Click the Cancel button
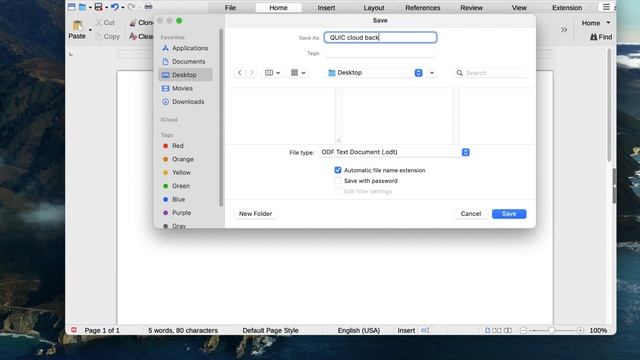 471,214
